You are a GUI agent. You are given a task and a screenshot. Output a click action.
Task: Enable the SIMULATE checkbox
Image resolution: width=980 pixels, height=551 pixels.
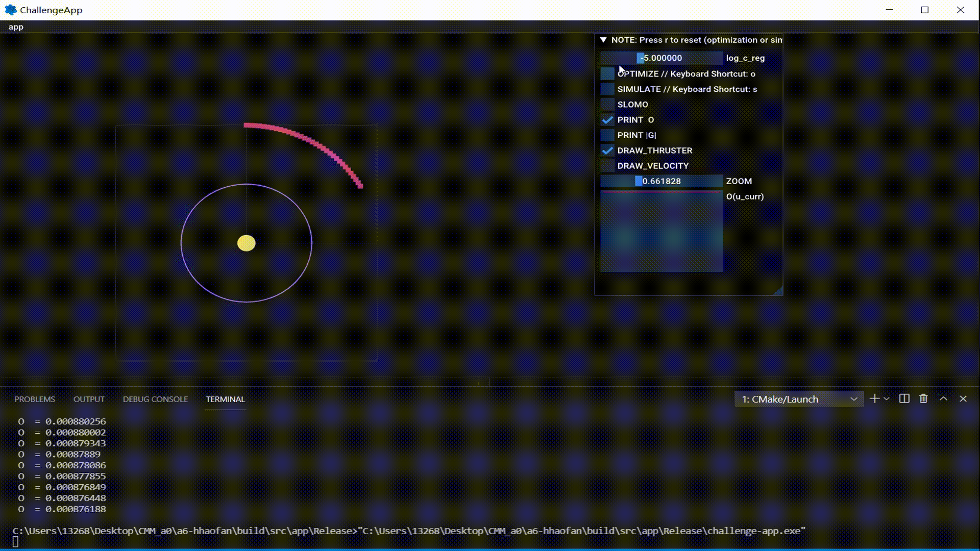(x=607, y=89)
